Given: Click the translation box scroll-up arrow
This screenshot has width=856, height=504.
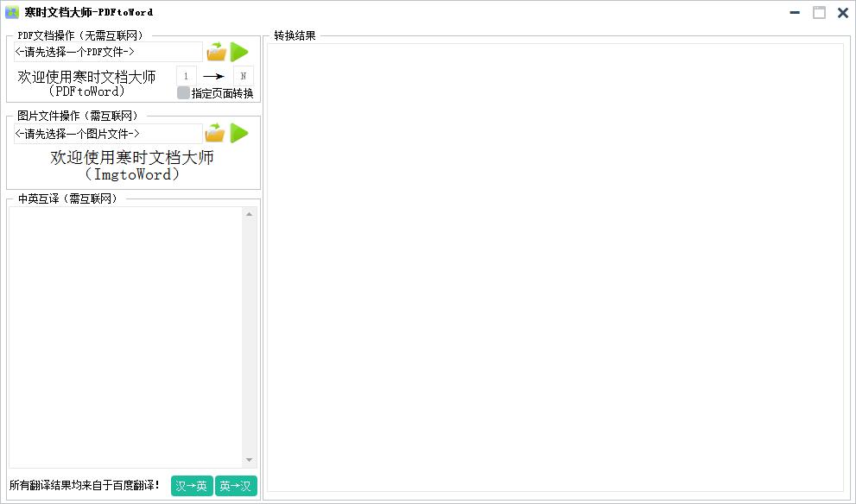Looking at the screenshot, I should (249, 214).
